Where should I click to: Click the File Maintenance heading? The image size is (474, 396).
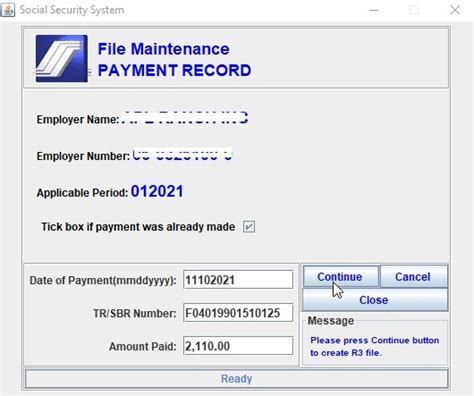[163, 49]
